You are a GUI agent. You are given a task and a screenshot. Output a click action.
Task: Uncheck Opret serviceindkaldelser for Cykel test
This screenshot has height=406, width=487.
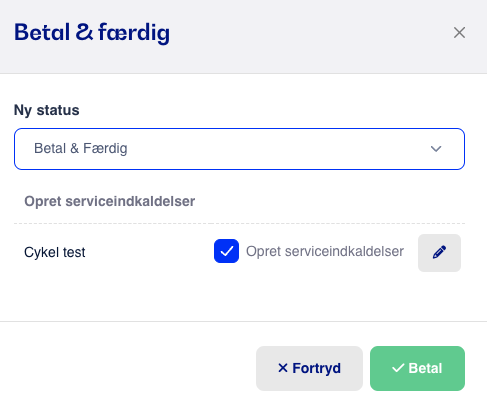pos(226,251)
